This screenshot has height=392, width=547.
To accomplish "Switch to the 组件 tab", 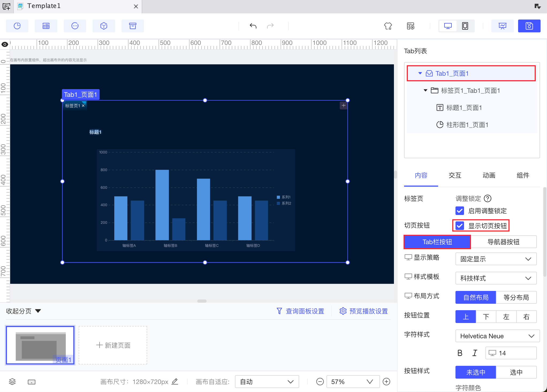I will point(523,175).
